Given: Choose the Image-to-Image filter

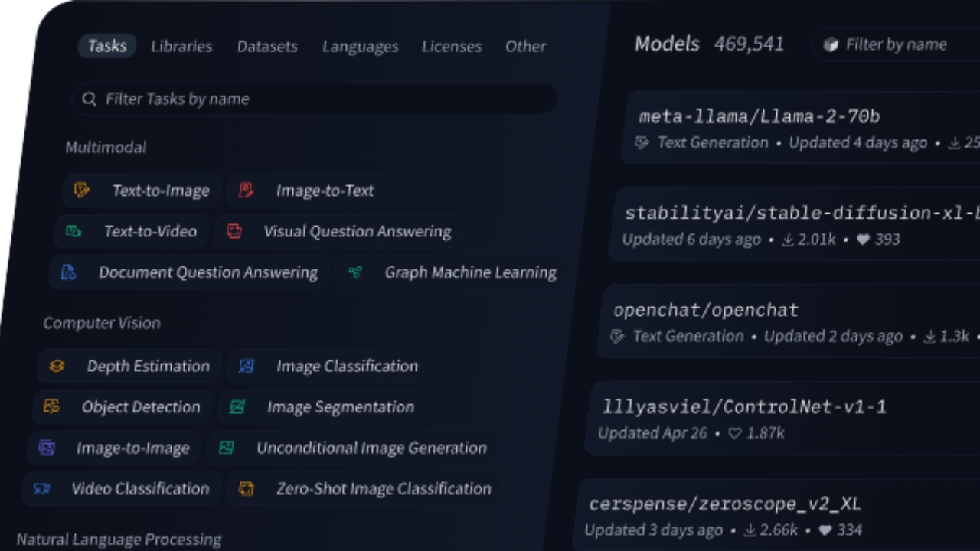Looking at the screenshot, I should tap(115, 448).
